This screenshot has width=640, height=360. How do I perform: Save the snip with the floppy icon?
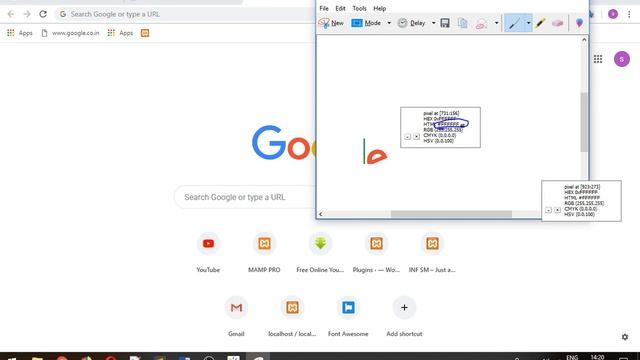(445, 23)
